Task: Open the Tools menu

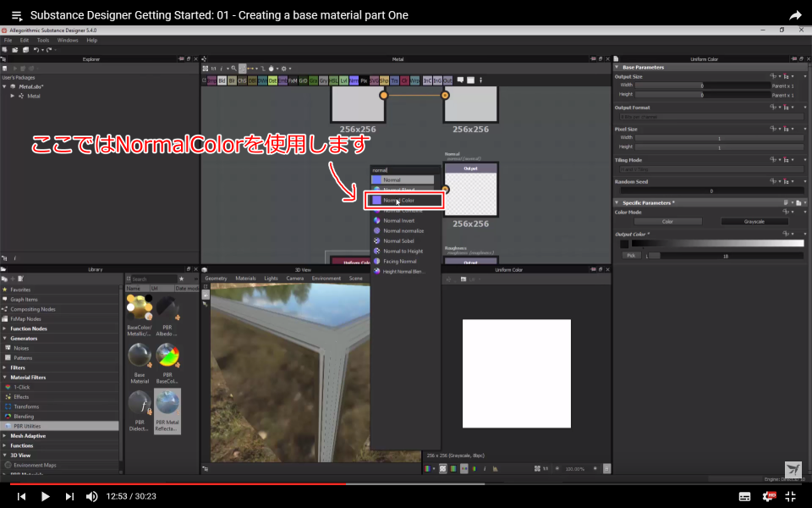Action: (43, 40)
